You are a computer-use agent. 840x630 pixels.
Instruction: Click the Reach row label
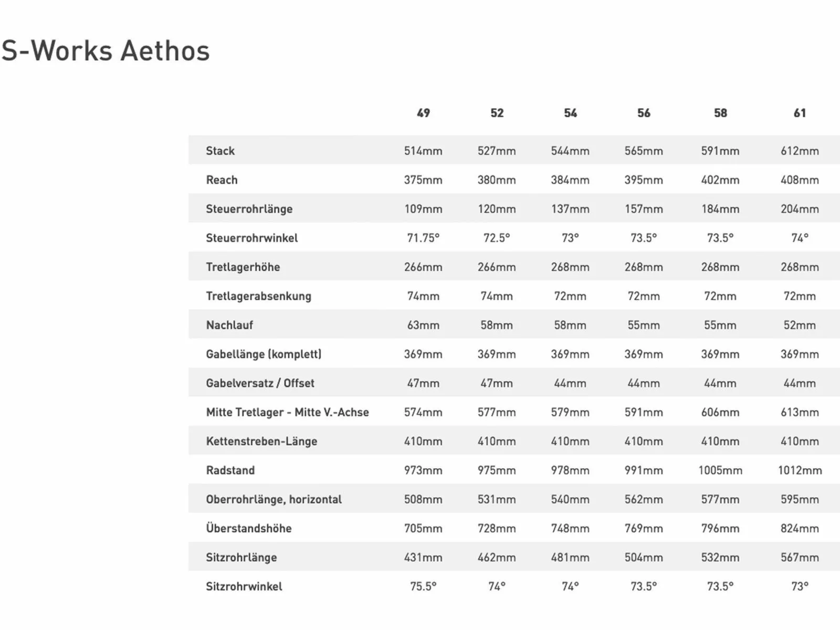[x=222, y=180]
